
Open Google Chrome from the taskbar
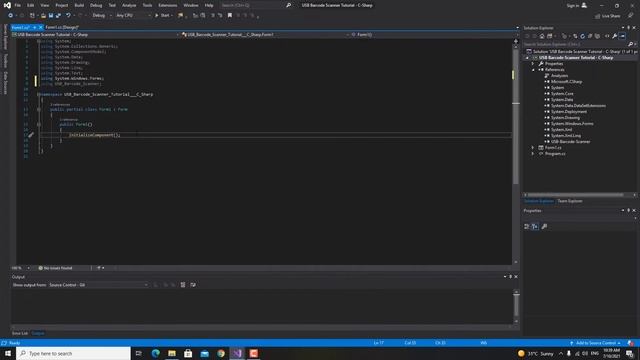coord(221,353)
